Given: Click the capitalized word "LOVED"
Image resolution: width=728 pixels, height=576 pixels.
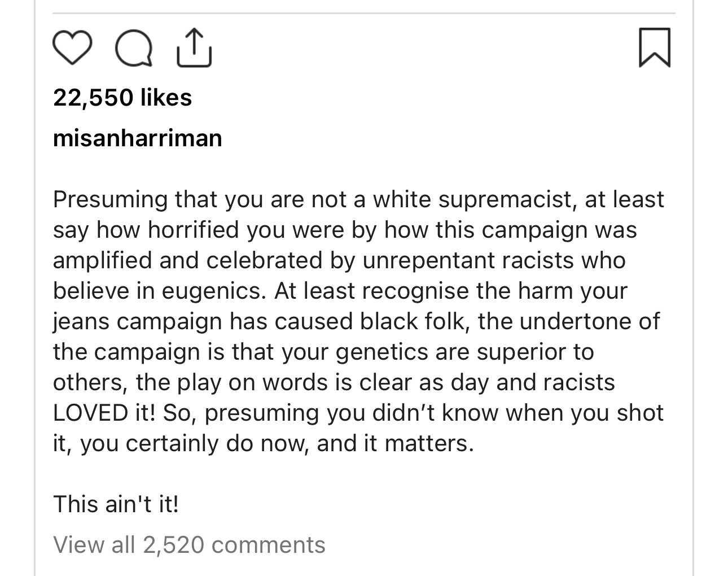Looking at the screenshot, I should [90, 413].
